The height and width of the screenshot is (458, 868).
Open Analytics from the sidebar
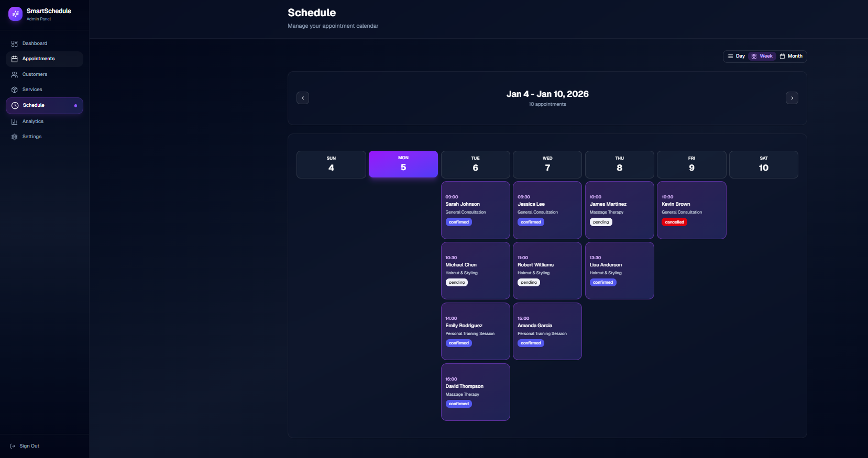(45, 121)
